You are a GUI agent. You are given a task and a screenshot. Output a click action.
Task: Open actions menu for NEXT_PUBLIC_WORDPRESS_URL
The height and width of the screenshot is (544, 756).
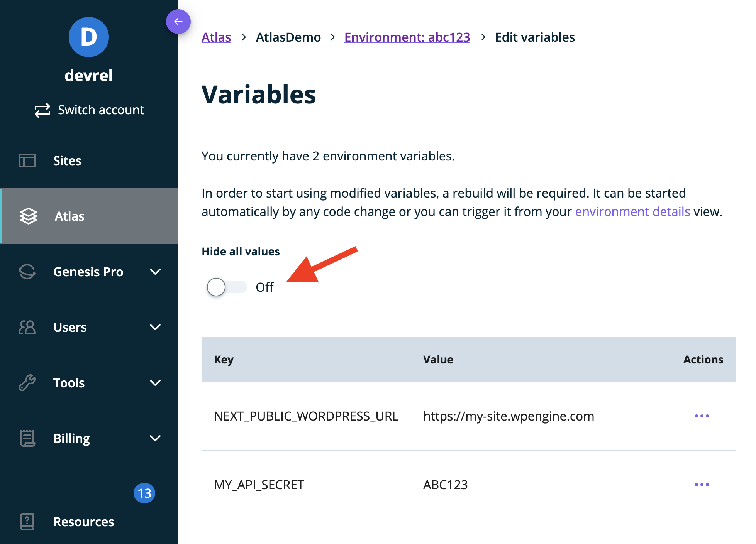(702, 416)
